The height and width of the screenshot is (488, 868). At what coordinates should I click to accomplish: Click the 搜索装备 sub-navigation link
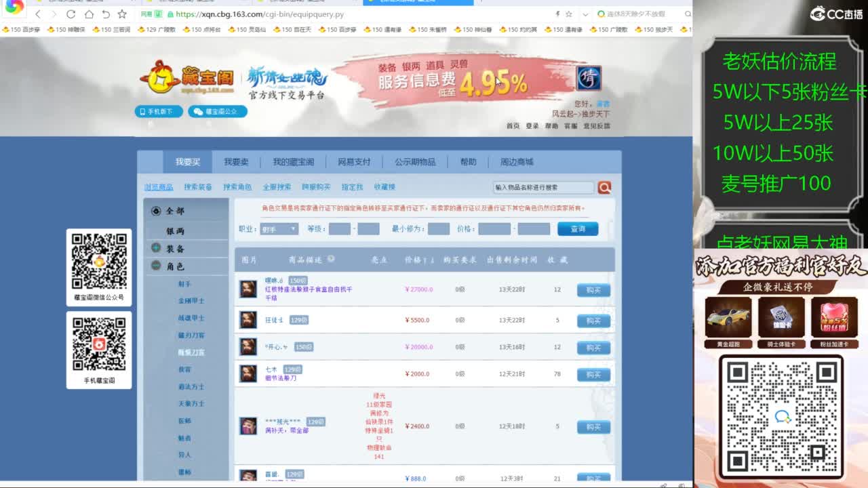(198, 187)
